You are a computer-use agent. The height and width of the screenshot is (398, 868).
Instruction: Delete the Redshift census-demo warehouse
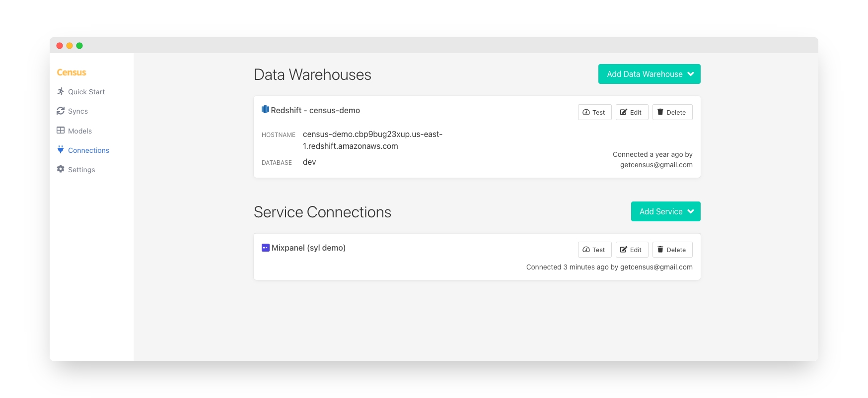tap(672, 112)
